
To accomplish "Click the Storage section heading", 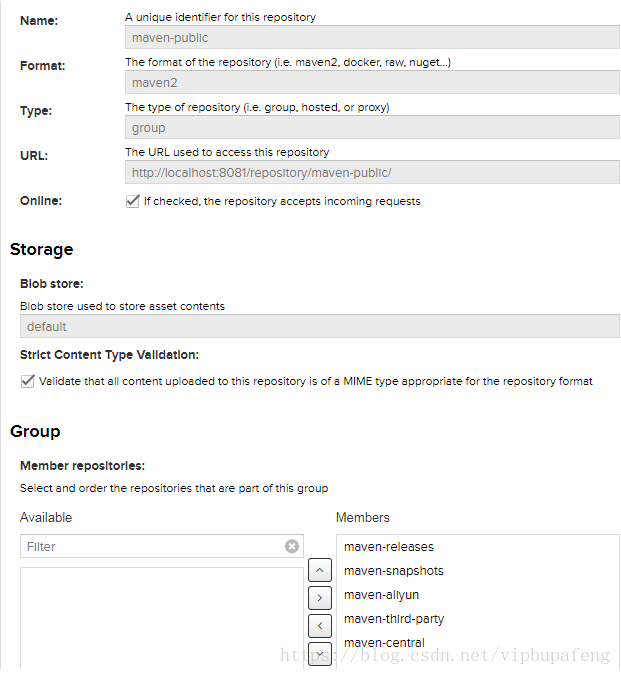I will (42, 249).
